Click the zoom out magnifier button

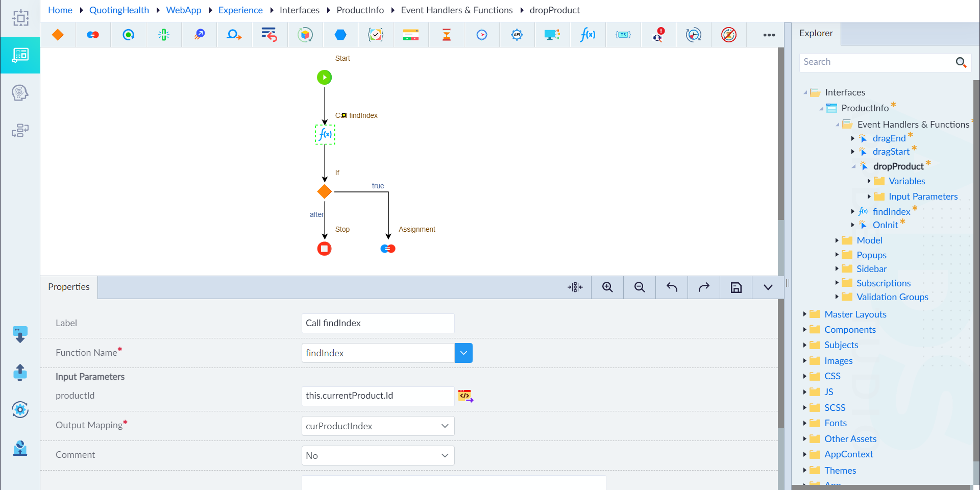click(640, 287)
